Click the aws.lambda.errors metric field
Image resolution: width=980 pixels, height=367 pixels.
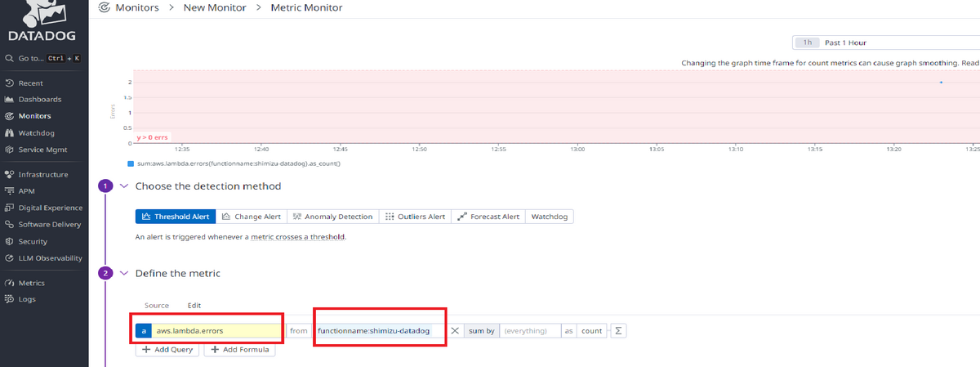click(x=216, y=331)
